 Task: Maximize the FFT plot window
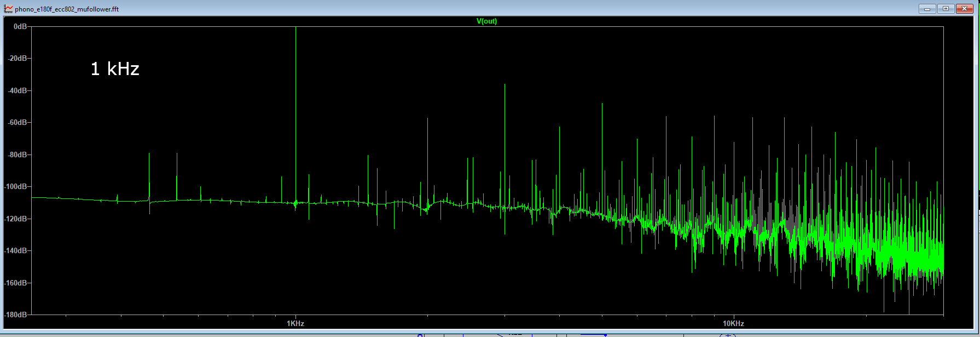(x=946, y=9)
